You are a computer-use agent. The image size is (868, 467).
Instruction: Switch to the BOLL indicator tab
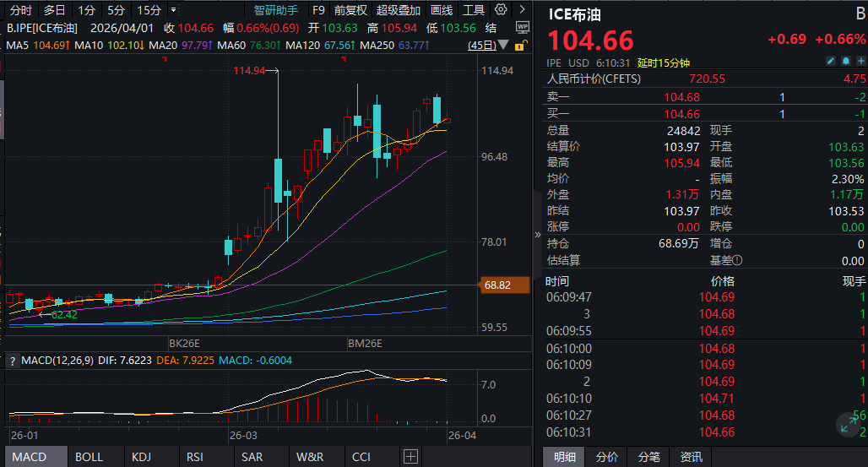[89, 457]
